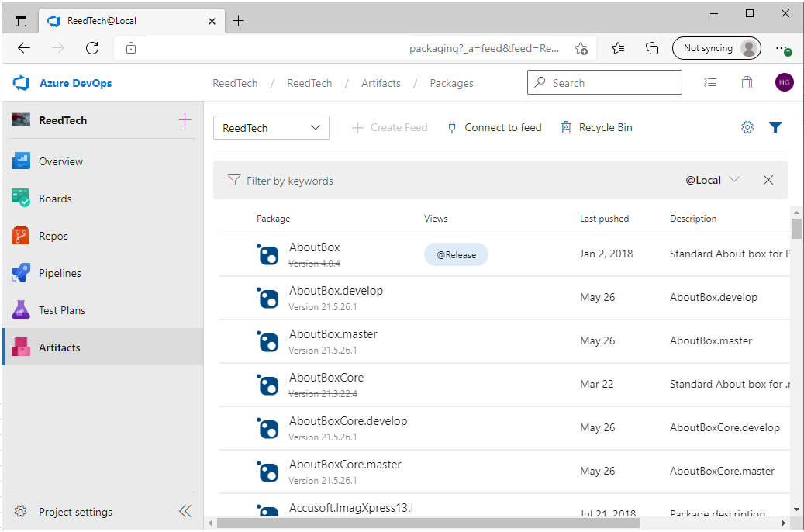Click the plus icon beside ReedTech project
Image resolution: width=804 pixels, height=532 pixels.
185,119
